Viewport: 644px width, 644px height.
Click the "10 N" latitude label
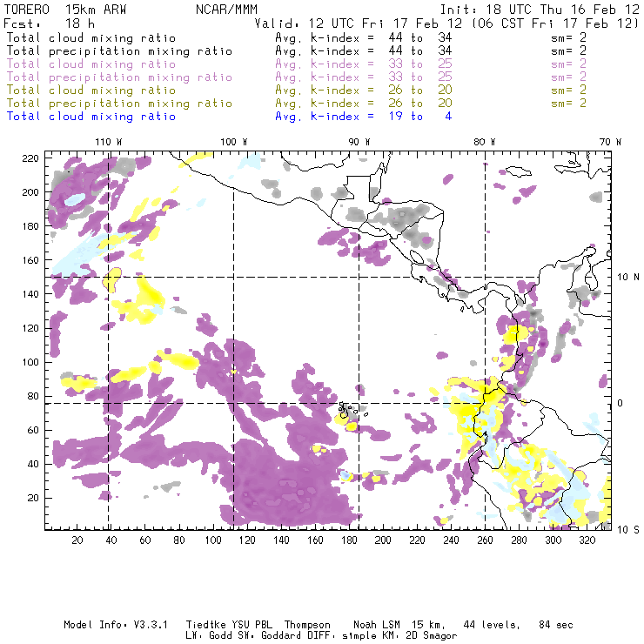pyautogui.click(x=628, y=278)
